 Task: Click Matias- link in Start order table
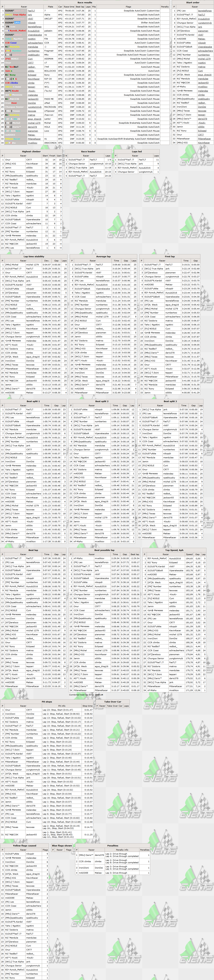pyautogui.click(x=202, y=39)
